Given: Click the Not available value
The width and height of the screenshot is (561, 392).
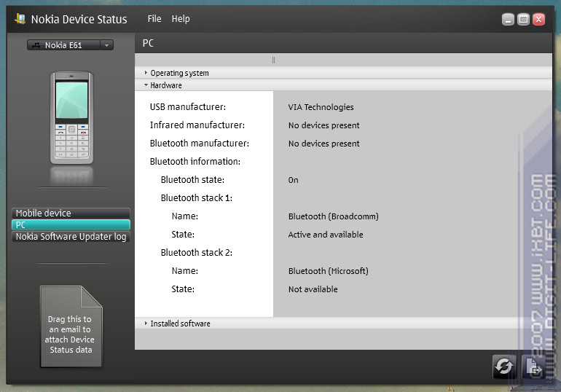Looking at the screenshot, I should (313, 289).
